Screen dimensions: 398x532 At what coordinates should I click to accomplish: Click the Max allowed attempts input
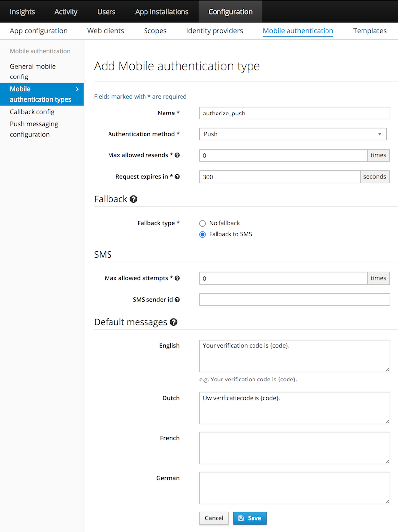click(x=284, y=278)
